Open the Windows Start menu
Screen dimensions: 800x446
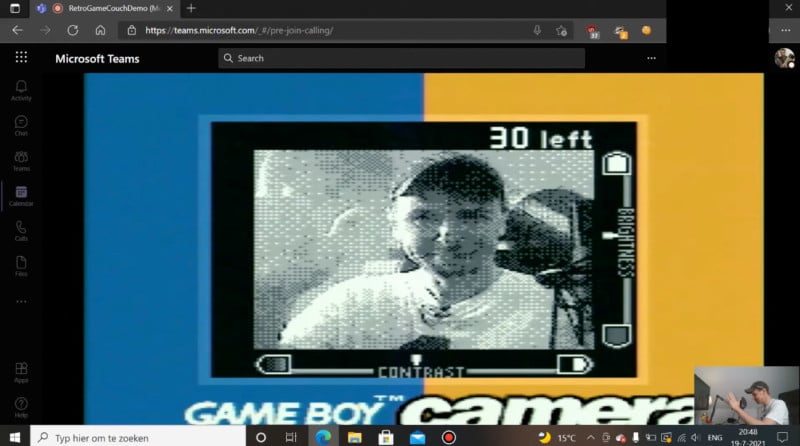(x=15, y=437)
